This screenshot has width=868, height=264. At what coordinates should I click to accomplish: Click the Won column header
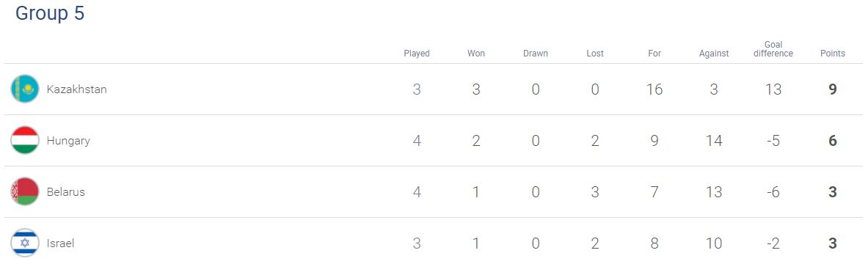point(476,54)
